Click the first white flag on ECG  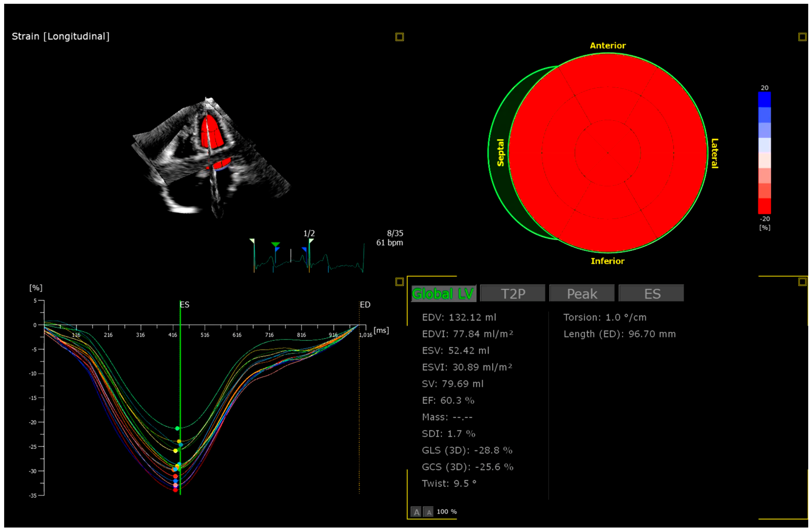coord(252,241)
